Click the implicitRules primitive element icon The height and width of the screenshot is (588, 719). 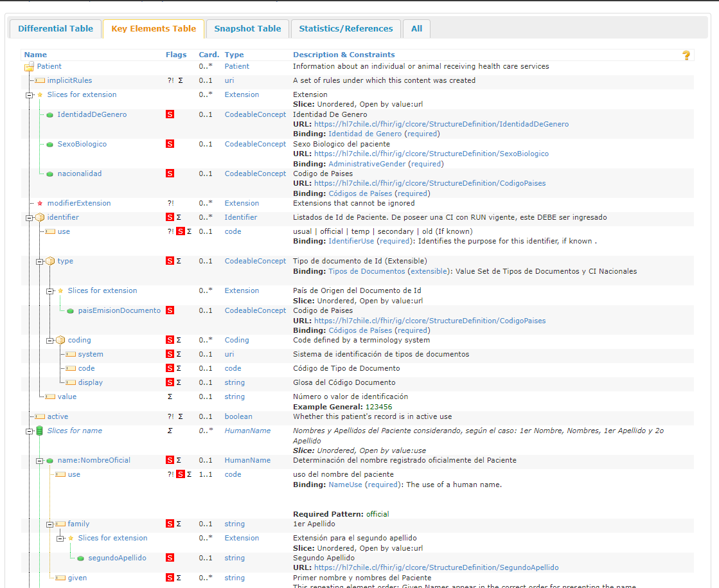pos(39,81)
